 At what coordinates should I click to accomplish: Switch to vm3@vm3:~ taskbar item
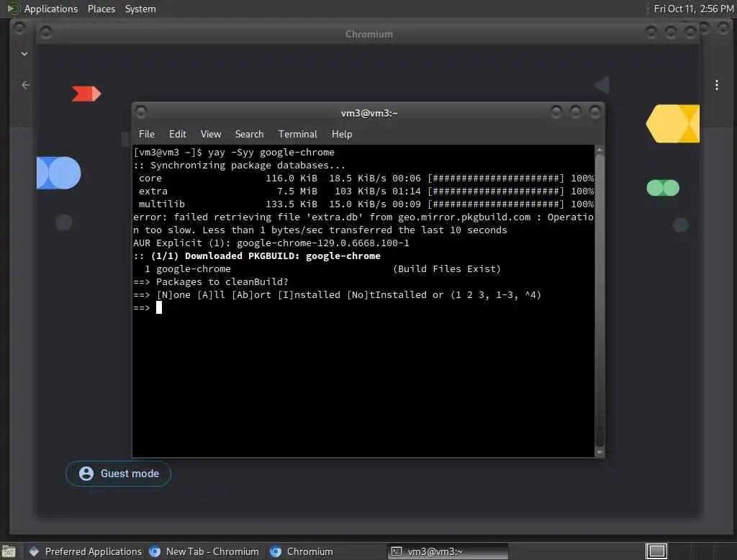pyautogui.click(x=448, y=551)
